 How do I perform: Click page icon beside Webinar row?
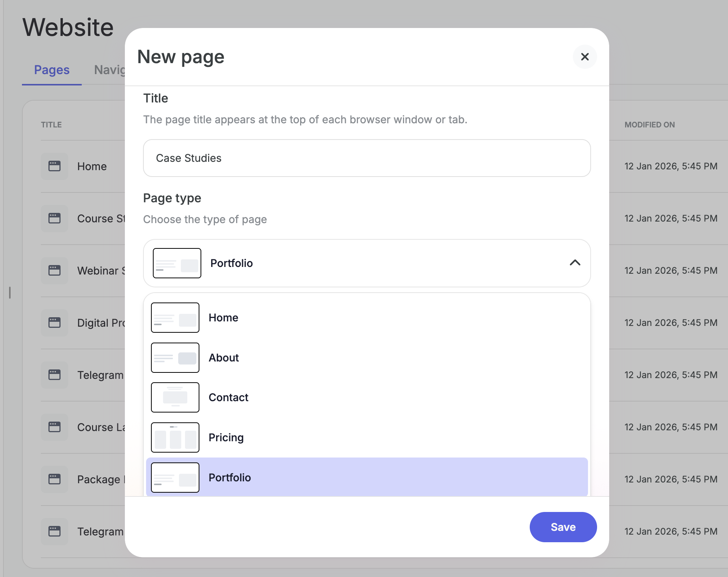pos(54,270)
